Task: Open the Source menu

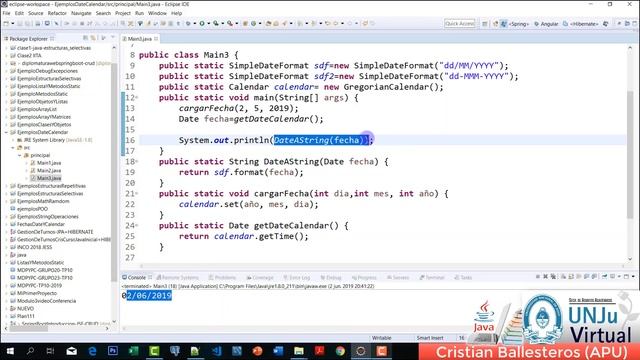Action: 36,13
